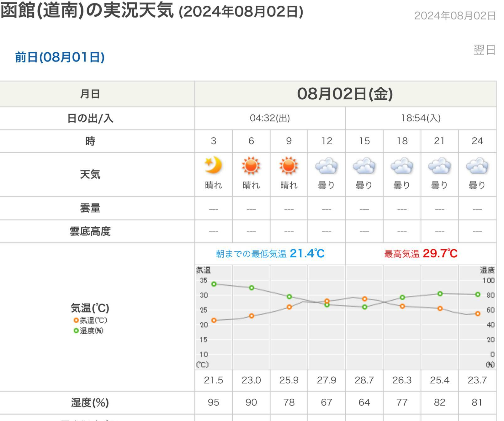Click hour 24 in the 時 row
Viewport: 504px width, 421px height.
477,141
